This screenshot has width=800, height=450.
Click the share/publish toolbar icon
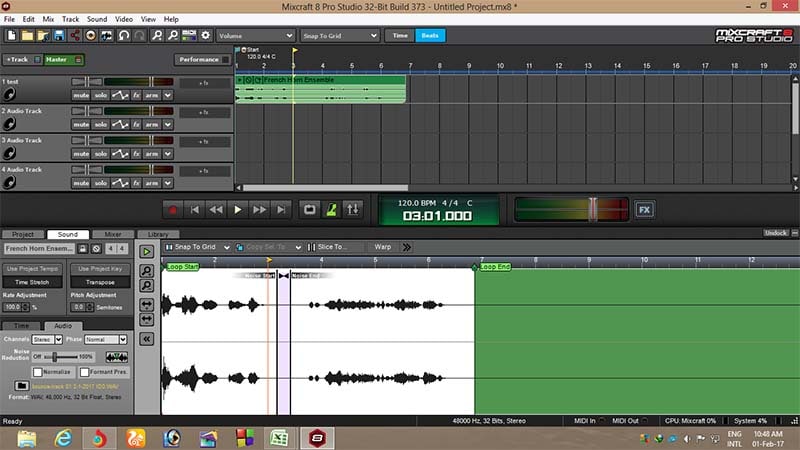pyautogui.click(x=75, y=35)
